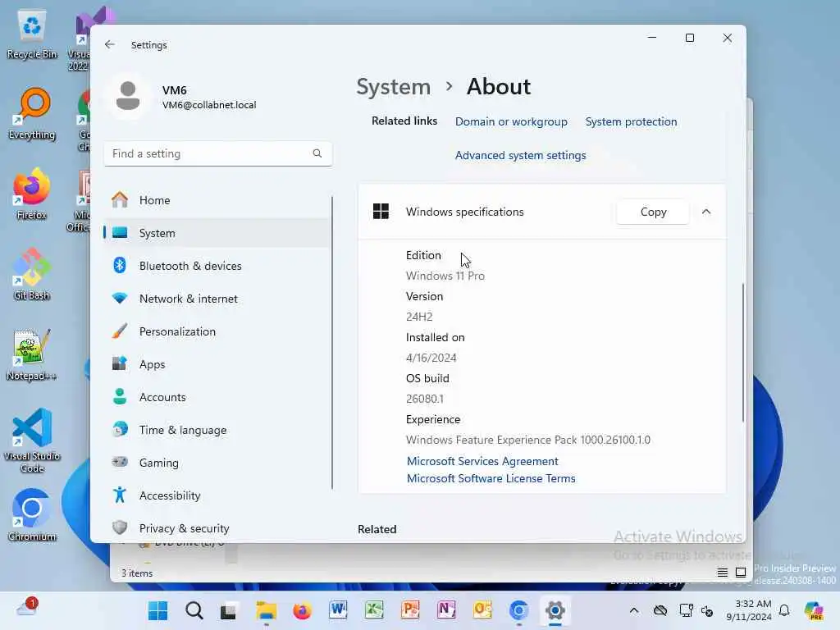Image resolution: width=840 pixels, height=630 pixels.
Task: Click the Privacy & security shield icon
Action: coord(120,528)
